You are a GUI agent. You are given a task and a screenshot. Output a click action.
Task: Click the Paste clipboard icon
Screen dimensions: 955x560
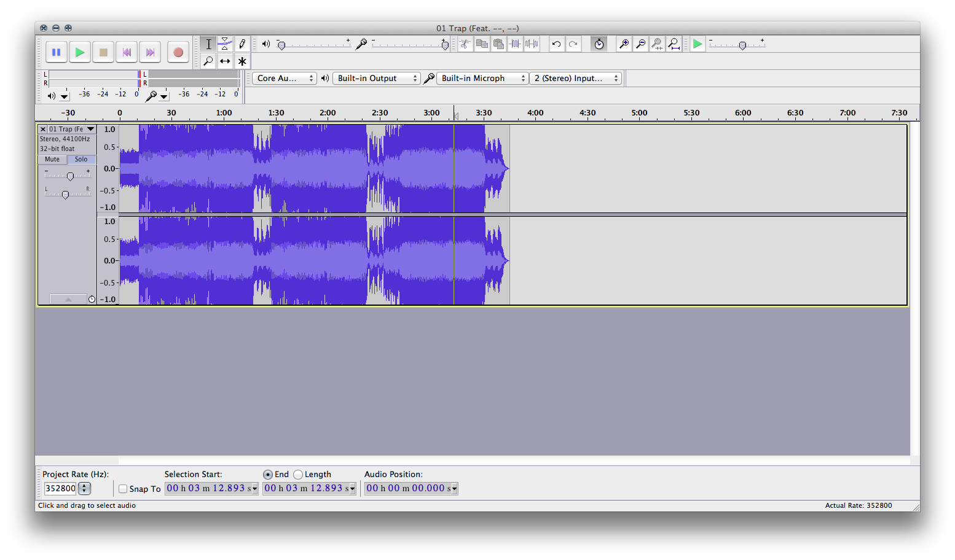pyautogui.click(x=498, y=44)
